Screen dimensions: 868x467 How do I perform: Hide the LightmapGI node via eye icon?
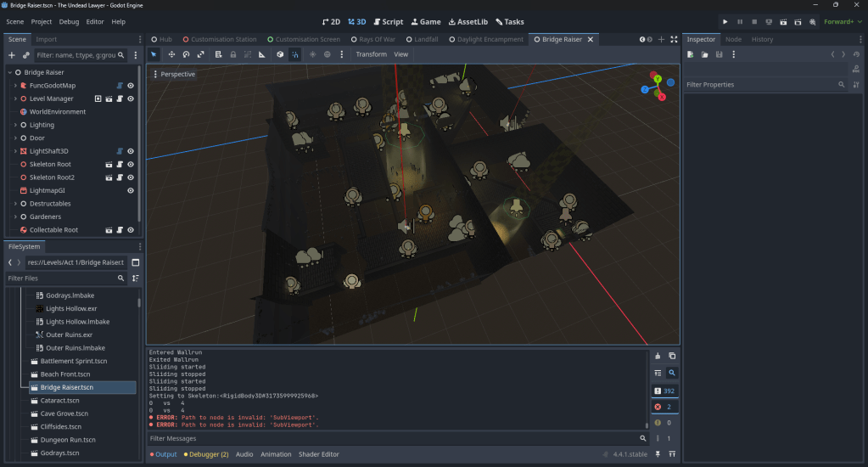[x=131, y=191]
